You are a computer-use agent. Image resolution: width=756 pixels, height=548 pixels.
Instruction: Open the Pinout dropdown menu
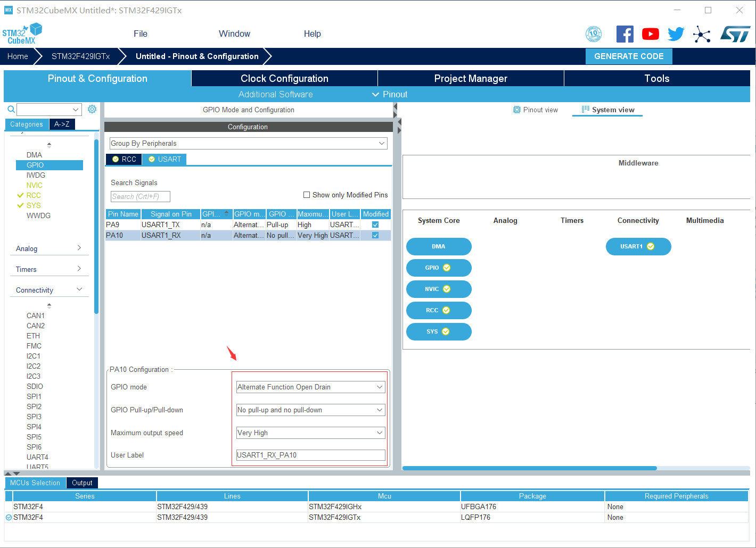click(x=390, y=94)
